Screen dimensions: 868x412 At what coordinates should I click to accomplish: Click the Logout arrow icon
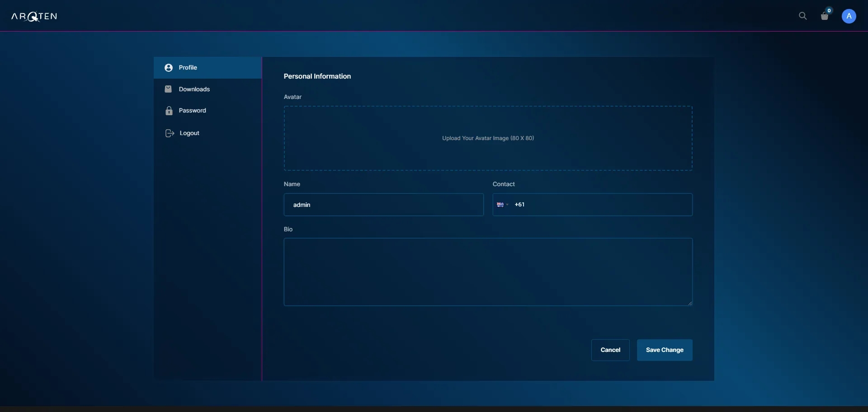170,133
